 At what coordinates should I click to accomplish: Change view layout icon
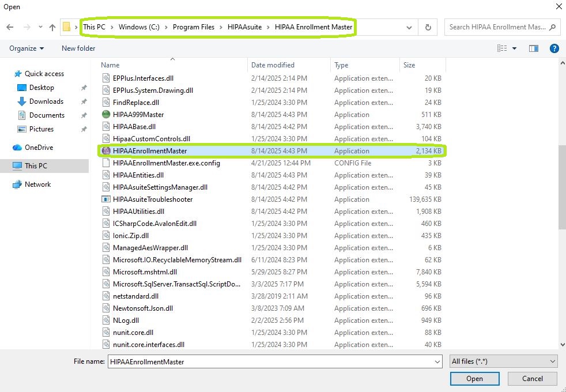(502, 48)
